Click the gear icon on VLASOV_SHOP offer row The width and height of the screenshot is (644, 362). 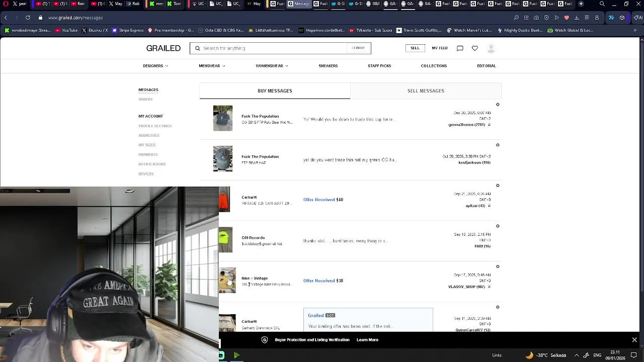pos(498,266)
